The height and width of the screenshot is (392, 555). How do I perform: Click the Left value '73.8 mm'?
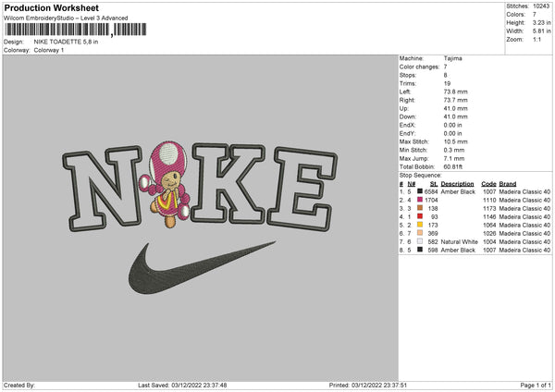455,92
